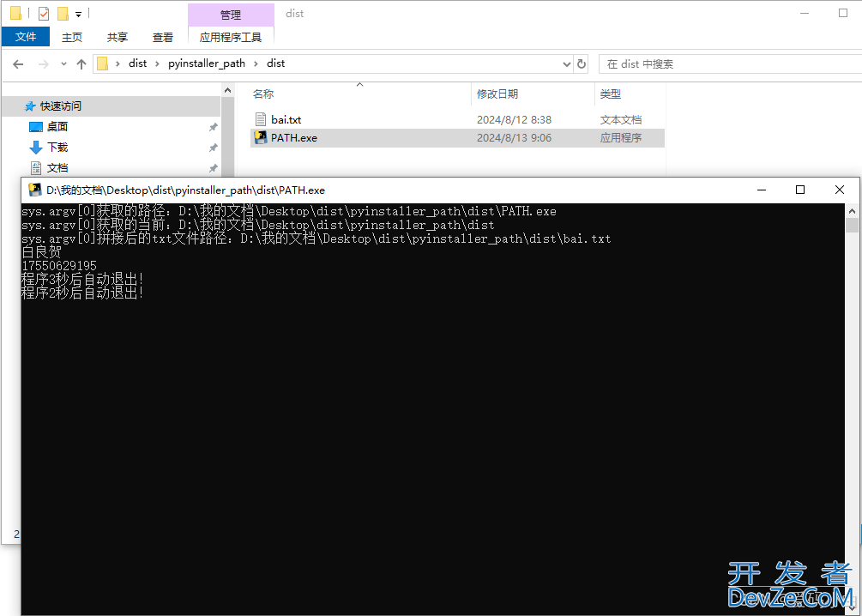The image size is (862, 616).
Task: Click the folder icon in Explorer title bar
Action: (16, 13)
